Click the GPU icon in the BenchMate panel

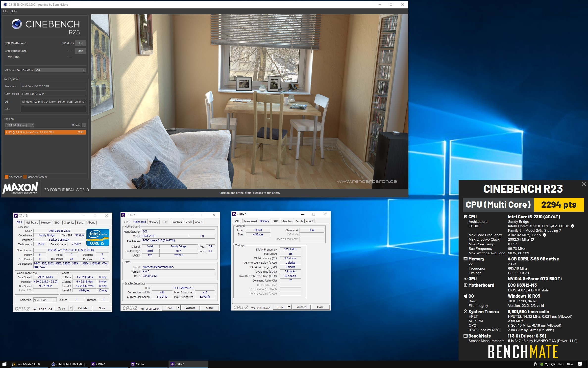pos(465,279)
